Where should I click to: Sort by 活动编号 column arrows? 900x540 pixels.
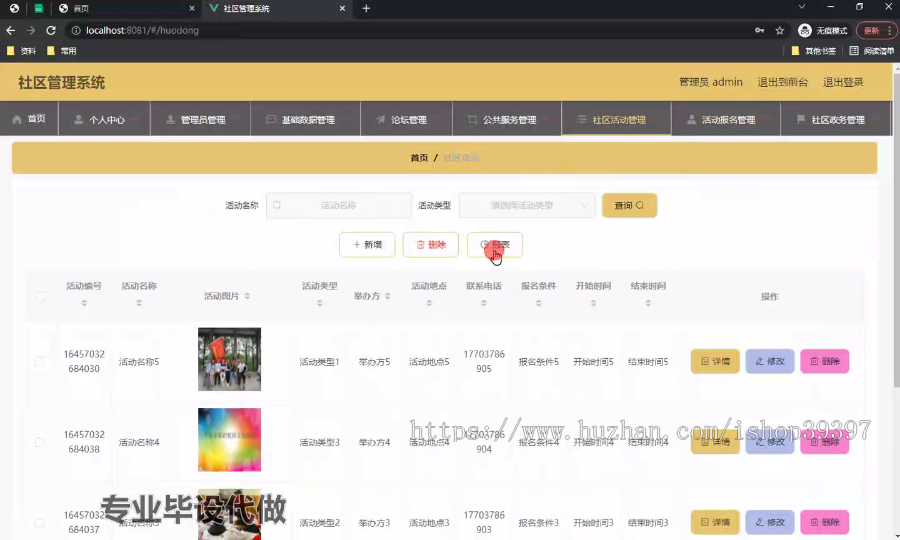[84, 303]
